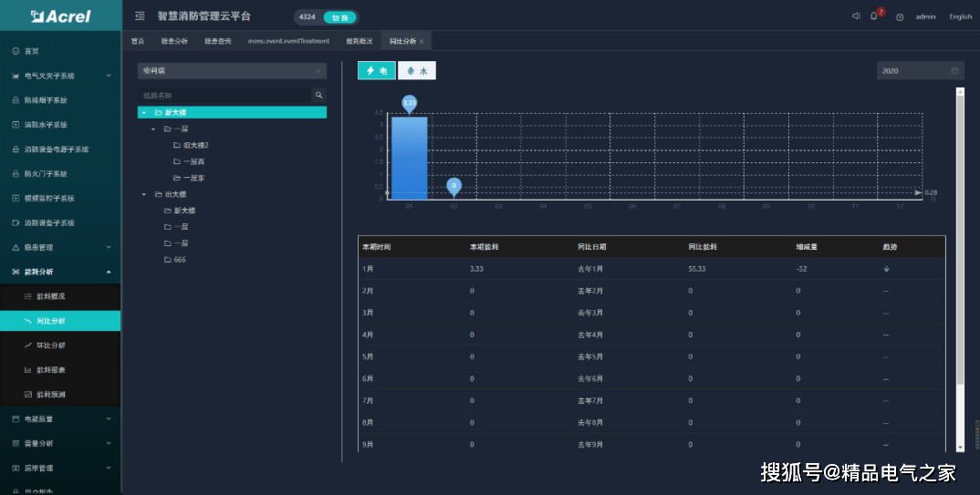Image resolution: width=980 pixels, height=495 pixels.
Task: Expand the 隐患管理 menu chevron
Action: pyautogui.click(x=108, y=247)
